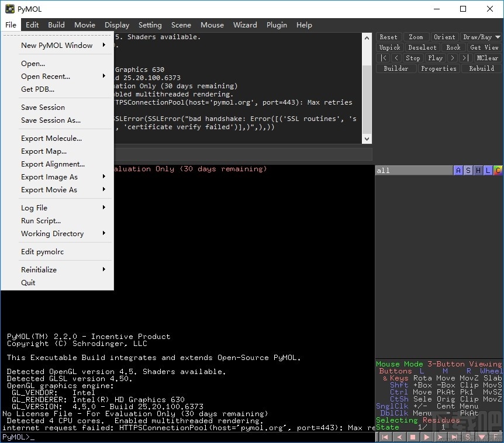Click the Builder button
Screen dimensions: 504x443
(396, 68)
